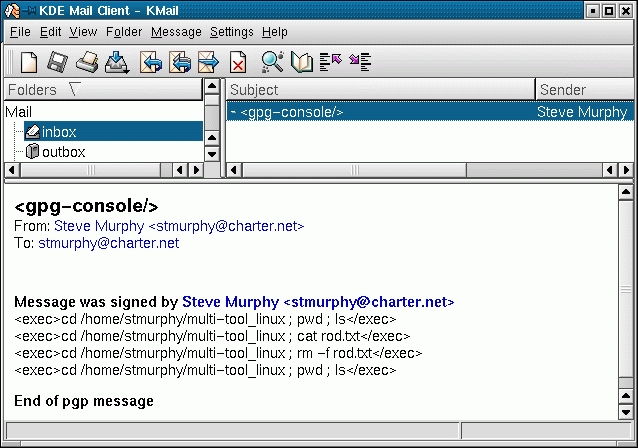Click the Reply to All icon
Screen dimensions: 638x448
coord(180,62)
